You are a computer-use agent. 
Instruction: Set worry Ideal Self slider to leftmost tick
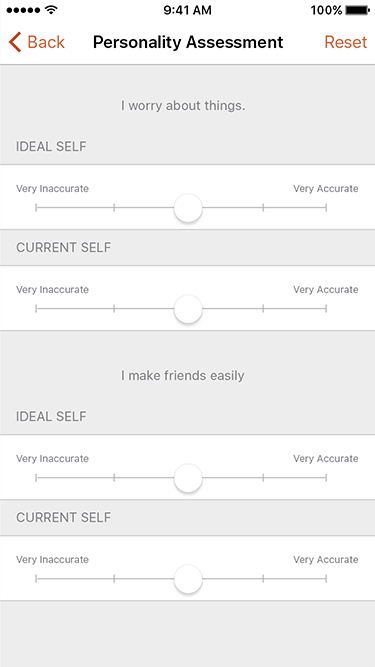(36, 208)
